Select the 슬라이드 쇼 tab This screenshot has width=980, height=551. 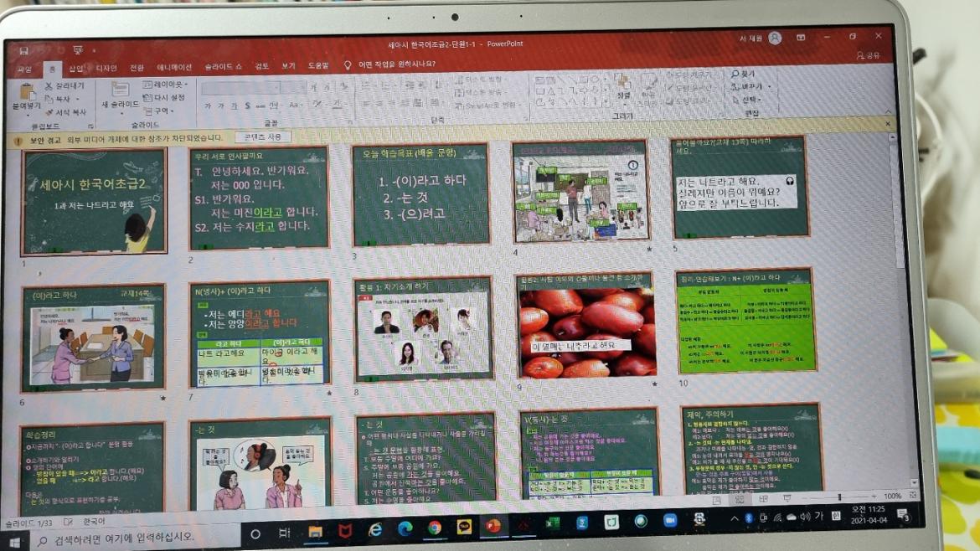(x=223, y=66)
